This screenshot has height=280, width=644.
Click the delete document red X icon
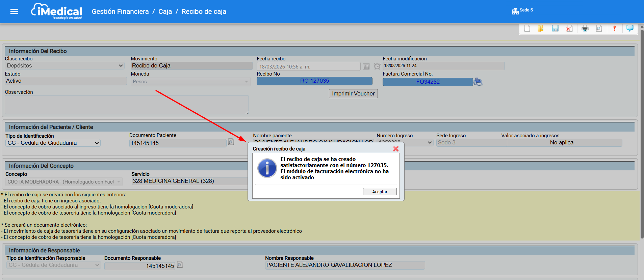coord(569,29)
